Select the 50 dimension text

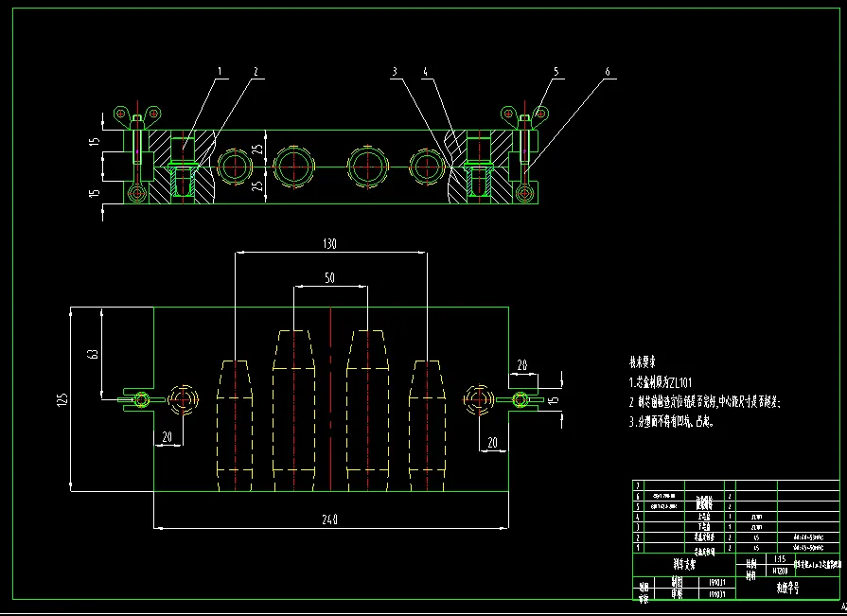[329, 278]
